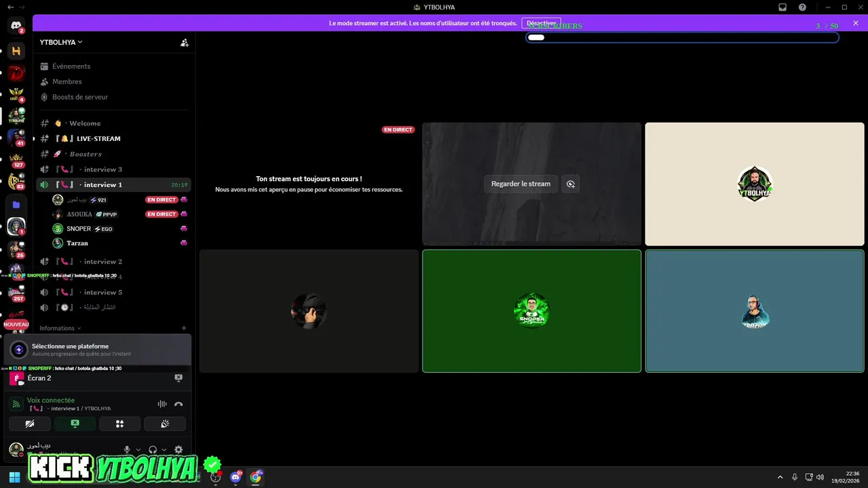Image resolution: width=868 pixels, height=488 pixels.
Task: Click Désactiver on streamer mode banner
Action: pyautogui.click(x=541, y=23)
